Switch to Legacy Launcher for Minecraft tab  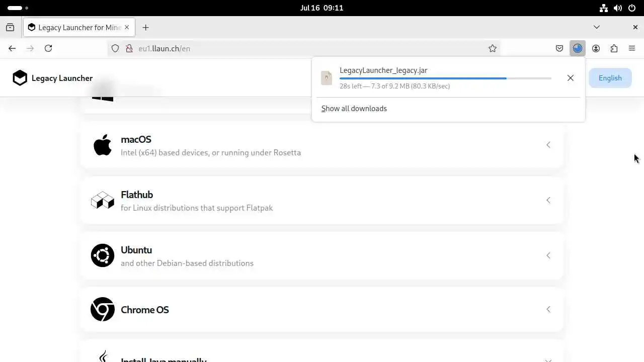coord(79,27)
